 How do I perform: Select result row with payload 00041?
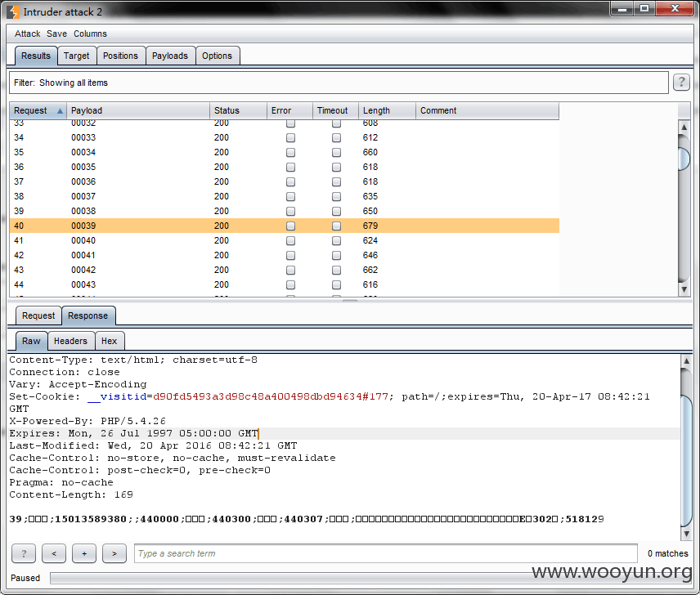click(x=284, y=255)
